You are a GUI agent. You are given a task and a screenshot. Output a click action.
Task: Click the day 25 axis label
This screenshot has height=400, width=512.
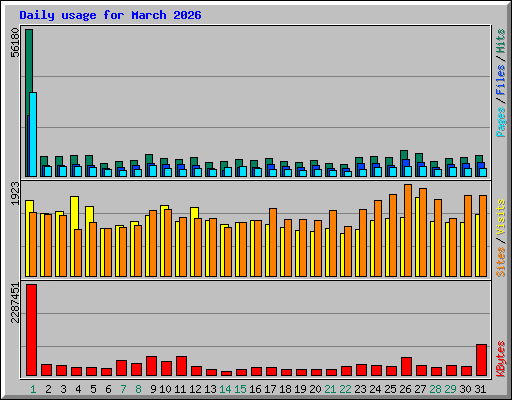point(390,389)
